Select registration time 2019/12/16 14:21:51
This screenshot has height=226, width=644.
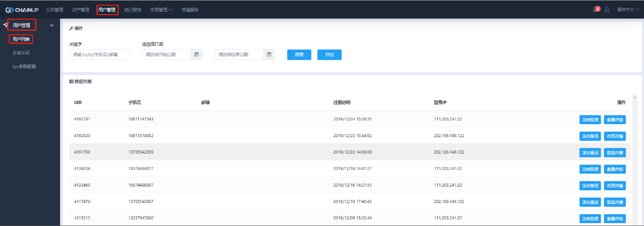[352, 185]
